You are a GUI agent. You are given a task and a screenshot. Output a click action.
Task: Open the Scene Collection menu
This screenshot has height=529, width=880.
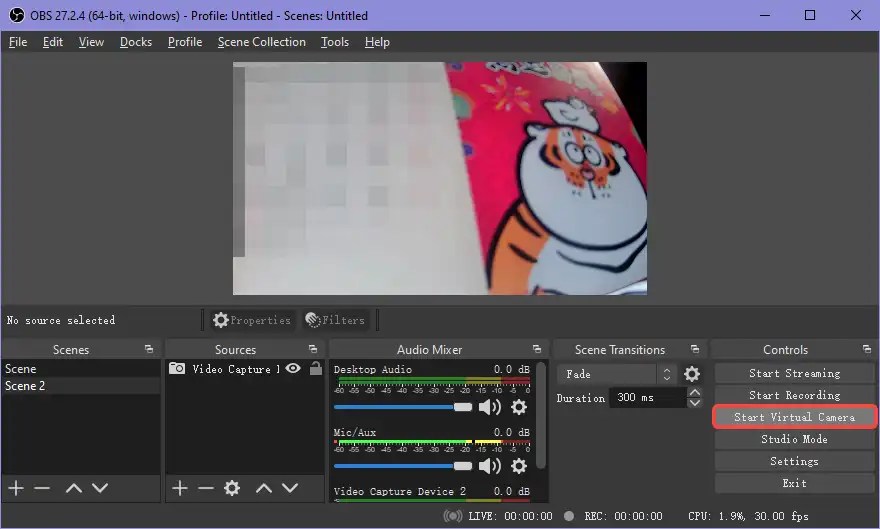click(262, 42)
